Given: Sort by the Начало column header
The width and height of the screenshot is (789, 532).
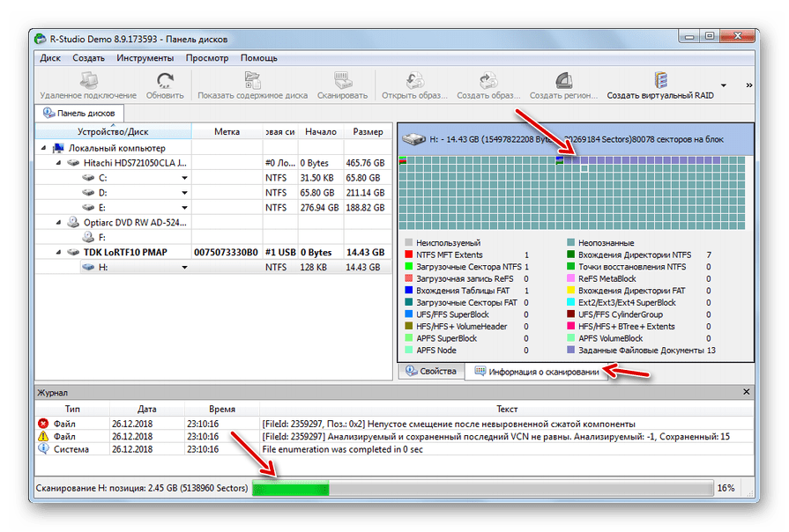Looking at the screenshot, I should tap(321, 132).
